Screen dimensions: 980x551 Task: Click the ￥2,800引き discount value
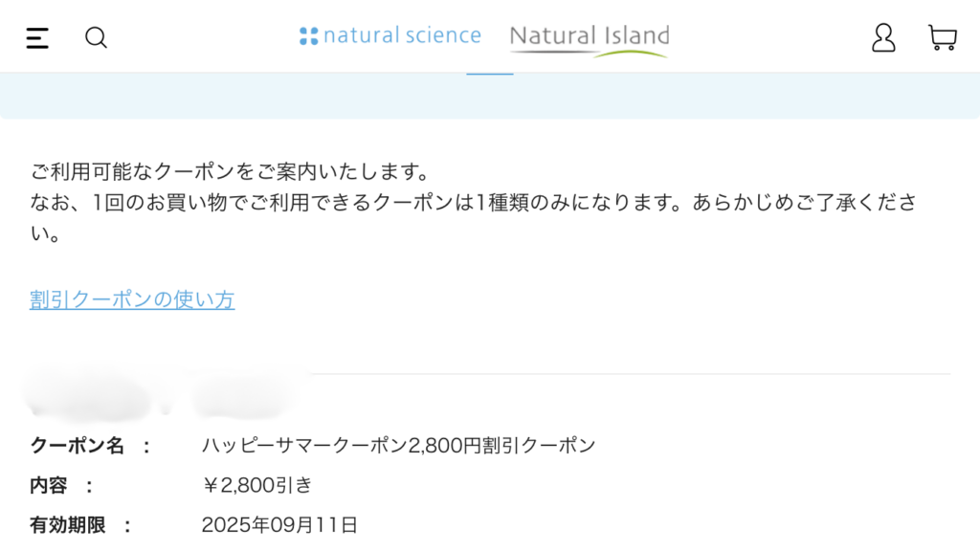[x=256, y=485]
